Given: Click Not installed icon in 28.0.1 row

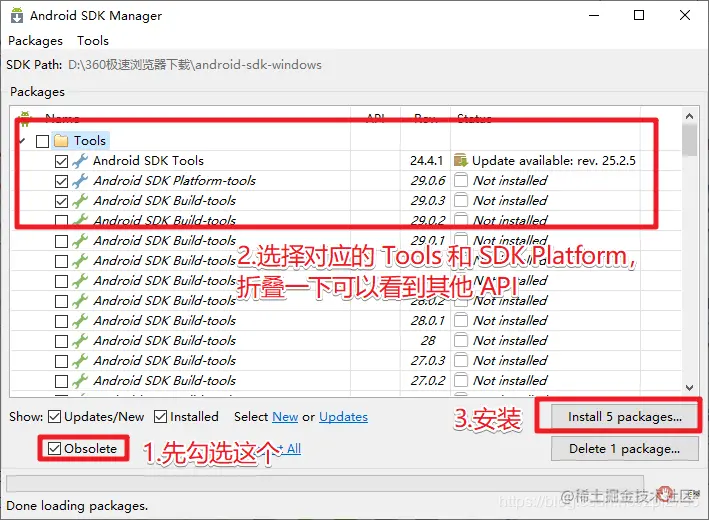Looking at the screenshot, I should [x=461, y=321].
